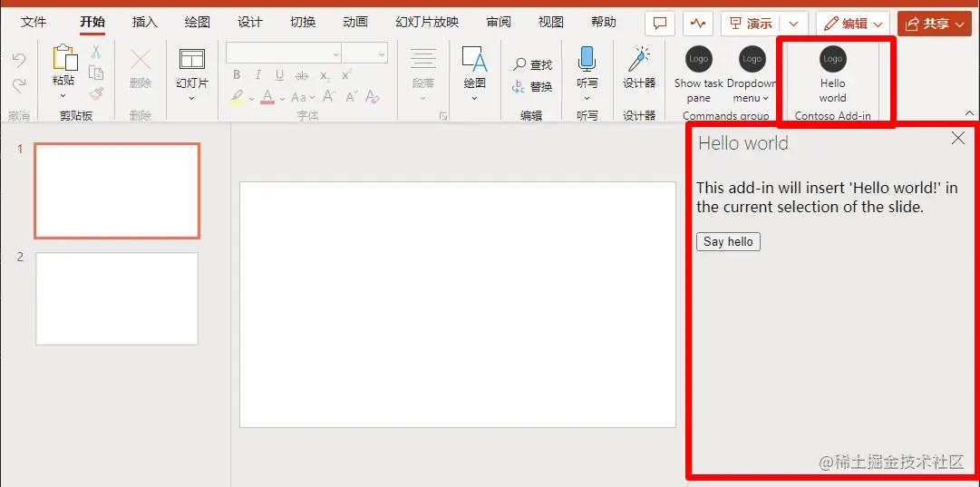Screen dimensions: 980x487
Task: Click the comments speech bubble icon
Action: pyautogui.click(x=660, y=24)
